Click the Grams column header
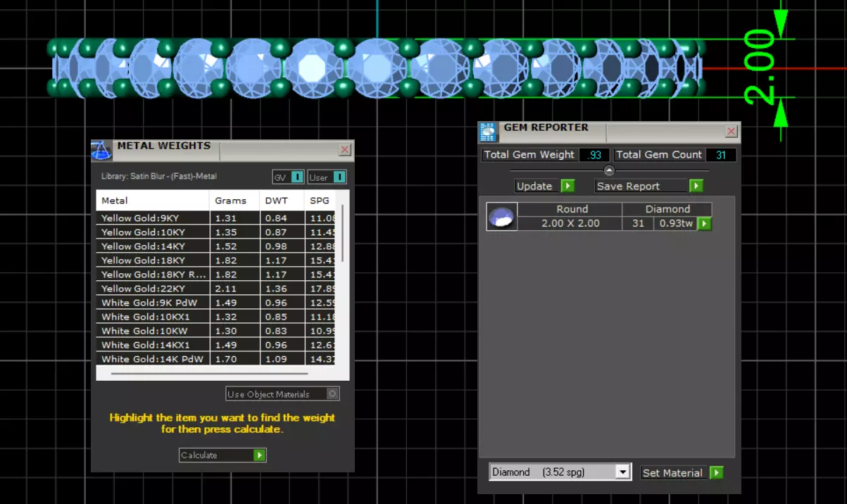 (234, 201)
